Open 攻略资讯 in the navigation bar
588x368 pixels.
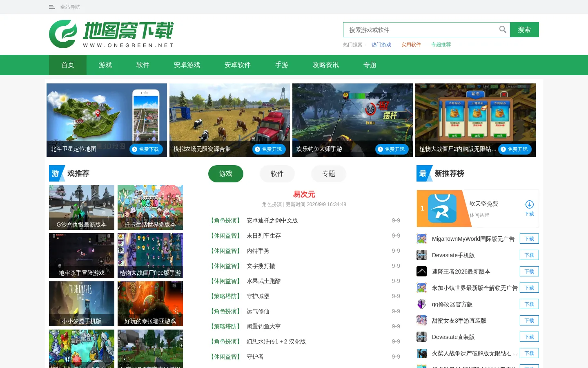326,65
